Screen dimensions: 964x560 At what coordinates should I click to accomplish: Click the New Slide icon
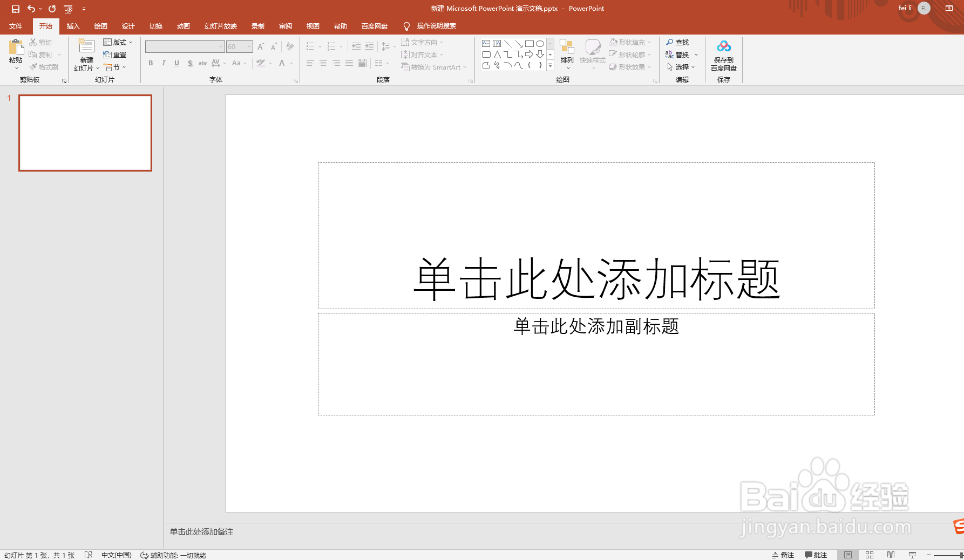tap(86, 46)
